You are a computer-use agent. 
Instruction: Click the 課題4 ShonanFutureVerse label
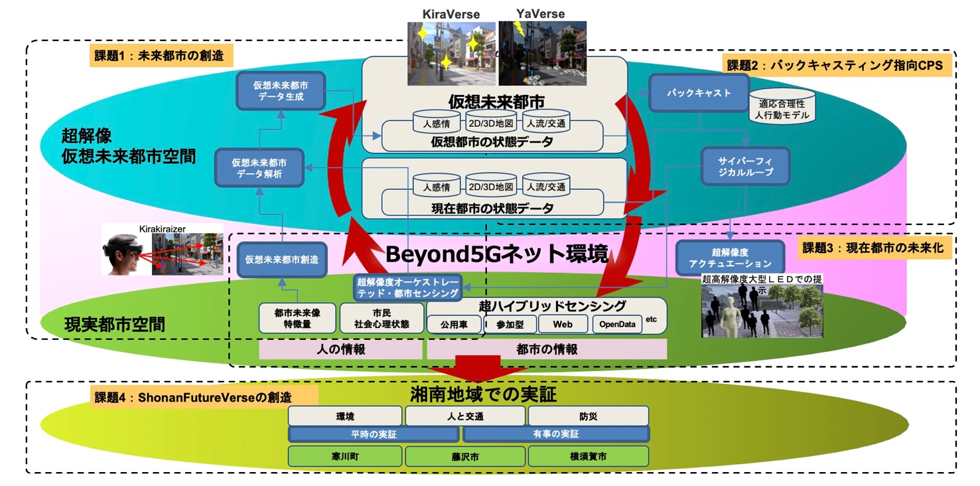(x=193, y=398)
